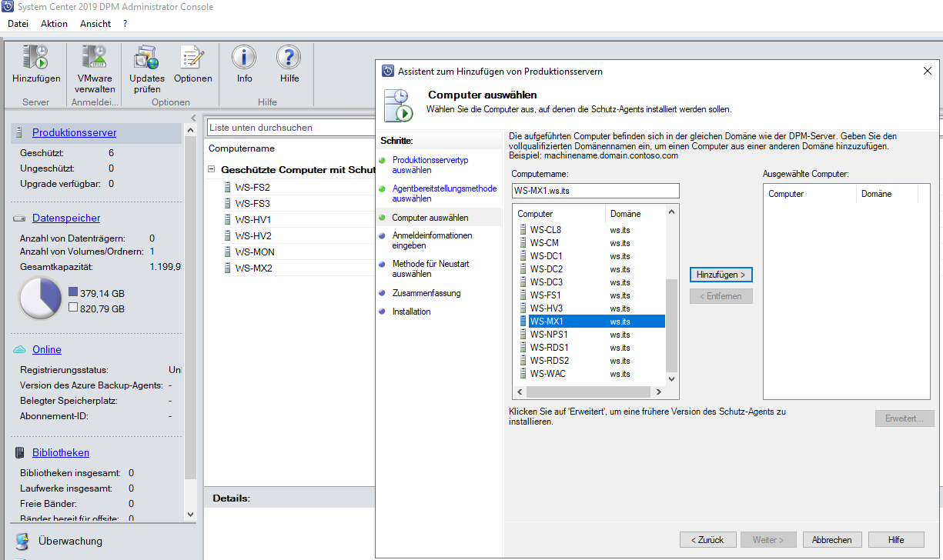Click the Hinzufügen > button in wizard
The height and width of the screenshot is (560, 943).
point(721,275)
